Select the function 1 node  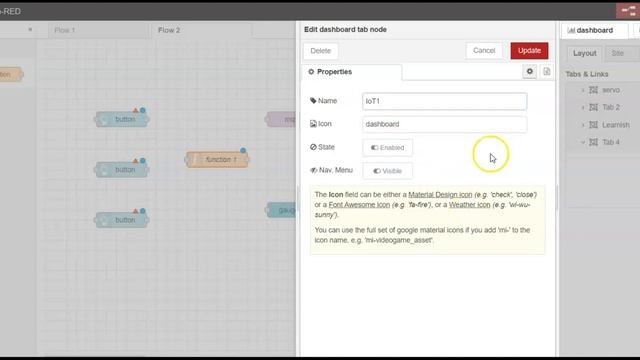click(217, 160)
